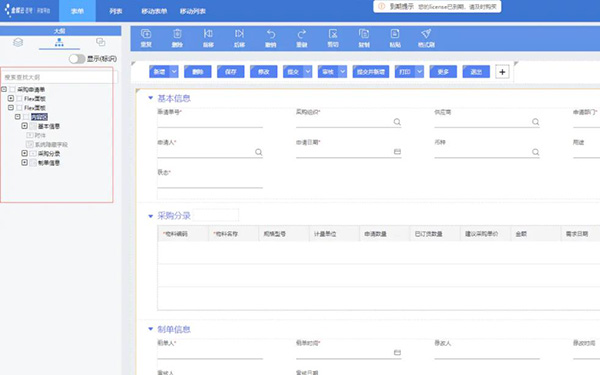
Task: Focus the 搜索查找大纲 outline search box
Action: tap(59, 77)
